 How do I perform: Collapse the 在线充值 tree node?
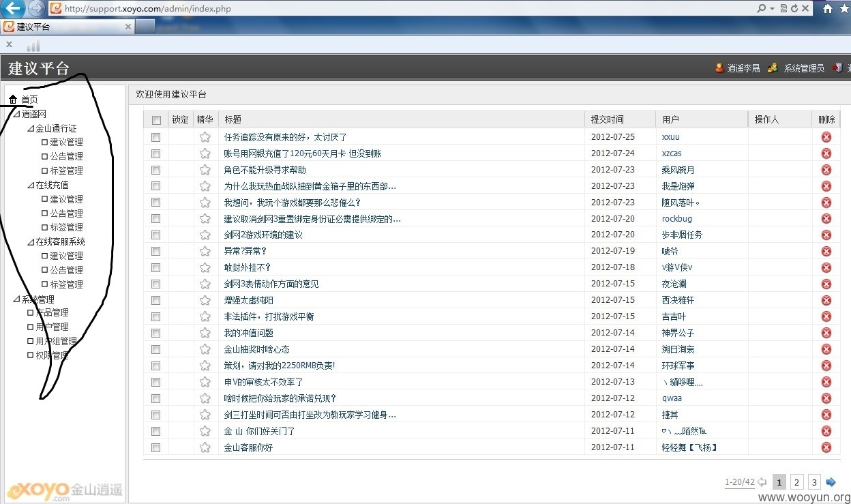[31, 185]
